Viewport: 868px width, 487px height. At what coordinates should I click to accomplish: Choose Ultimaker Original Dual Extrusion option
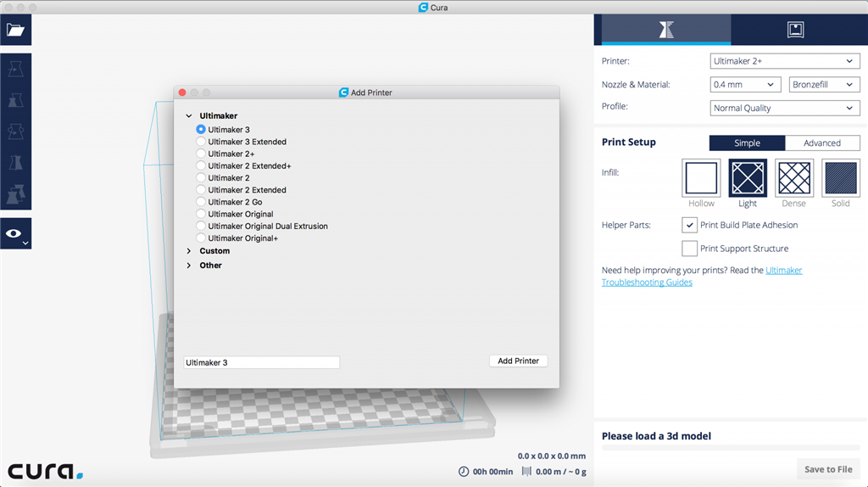coord(201,227)
